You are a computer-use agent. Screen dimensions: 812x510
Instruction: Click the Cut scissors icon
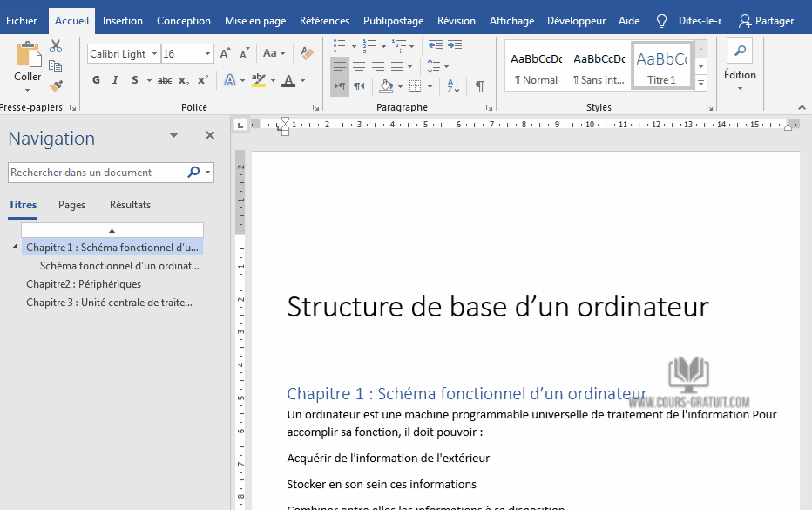point(56,46)
